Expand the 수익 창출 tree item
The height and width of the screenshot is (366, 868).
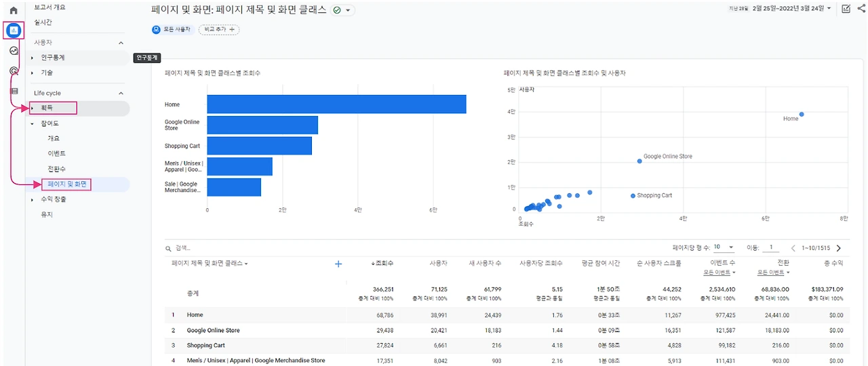(32, 199)
